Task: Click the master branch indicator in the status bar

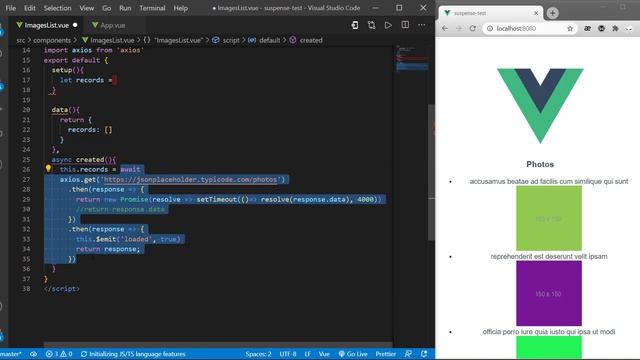Action: tap(11, 354)
